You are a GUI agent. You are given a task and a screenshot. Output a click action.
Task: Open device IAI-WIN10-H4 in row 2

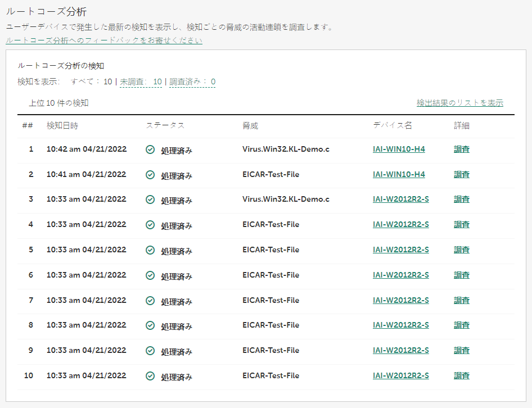pos(399,175)
